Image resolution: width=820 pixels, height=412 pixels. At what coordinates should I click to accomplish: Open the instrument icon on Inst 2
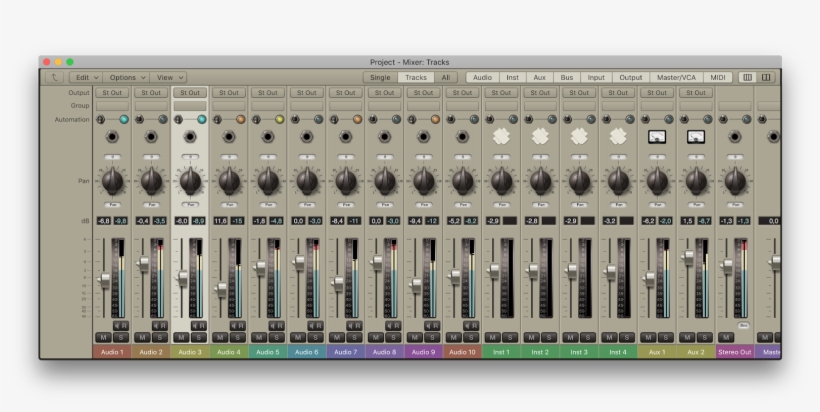tap(540, 137)
